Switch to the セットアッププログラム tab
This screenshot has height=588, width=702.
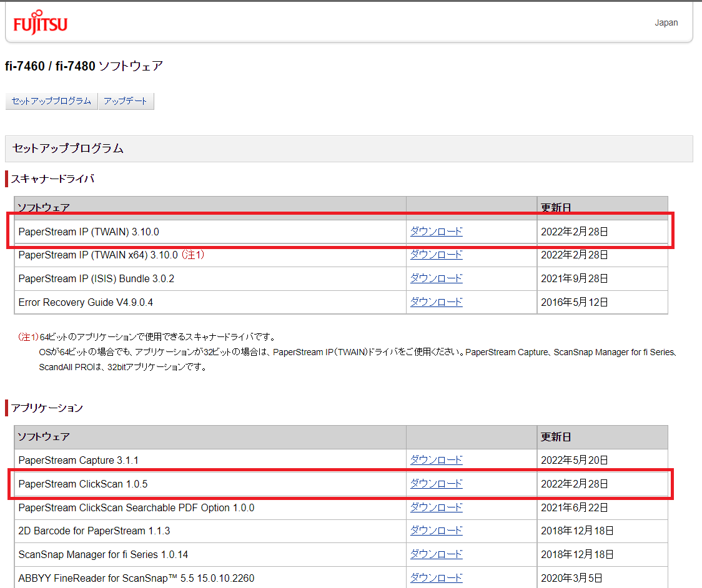(51, 101)
